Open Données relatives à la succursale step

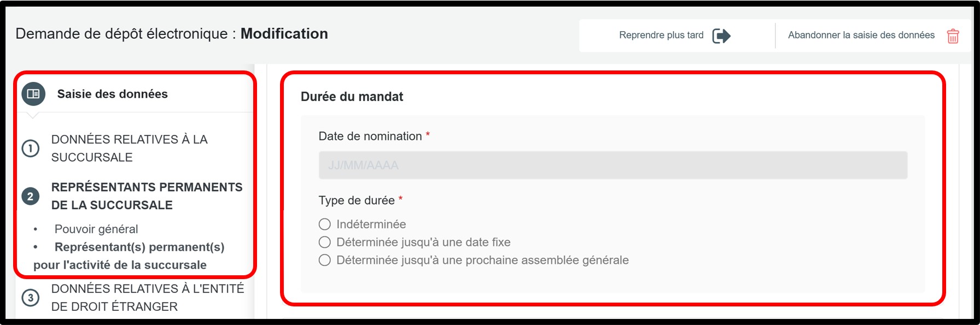129,148
